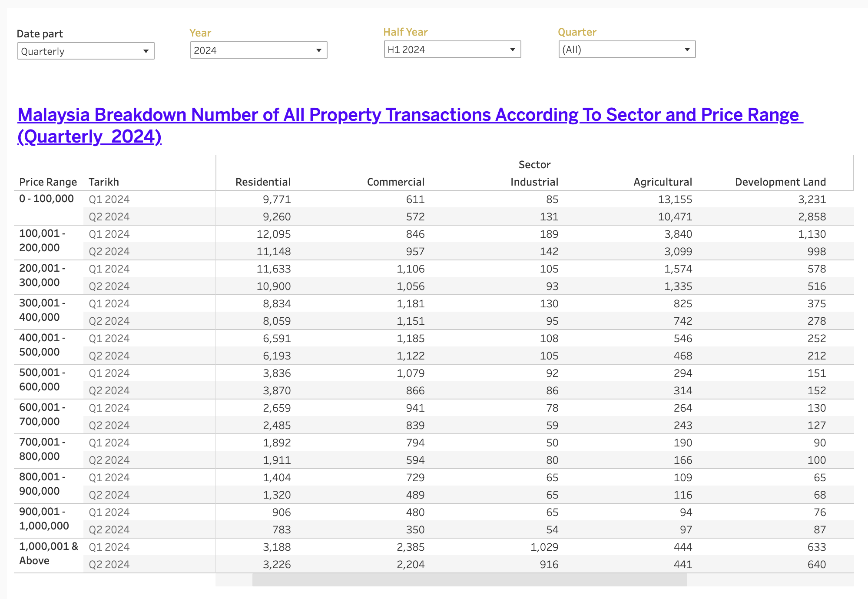Select the Industrial sector header
Viewport: 868px width, 599px height.
tap(534, 182)
